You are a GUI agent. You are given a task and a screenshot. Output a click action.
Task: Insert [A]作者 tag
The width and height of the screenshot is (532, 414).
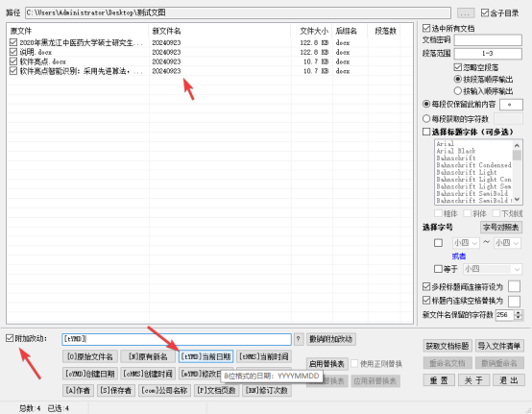point(78,390)
